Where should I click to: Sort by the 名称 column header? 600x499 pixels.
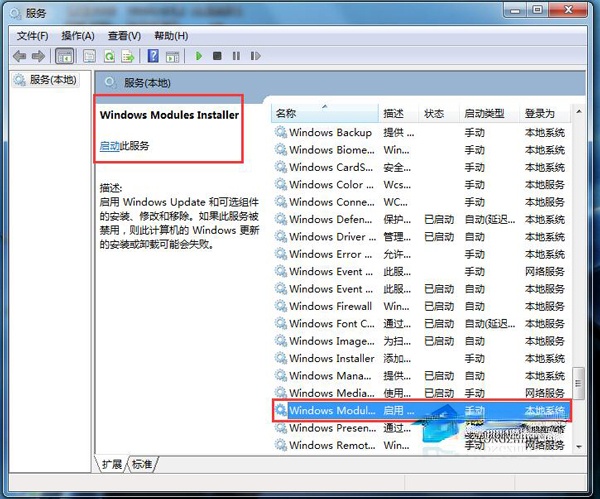point(325,113)
